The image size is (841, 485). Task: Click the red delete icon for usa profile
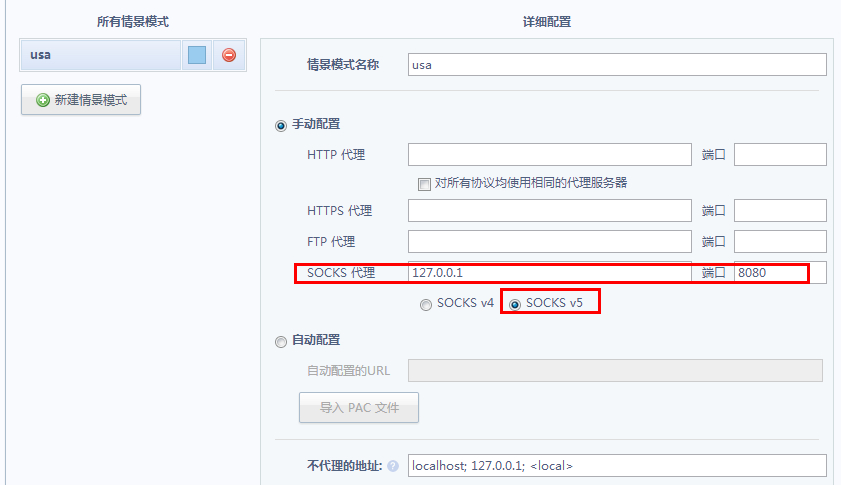click(228, 55)
